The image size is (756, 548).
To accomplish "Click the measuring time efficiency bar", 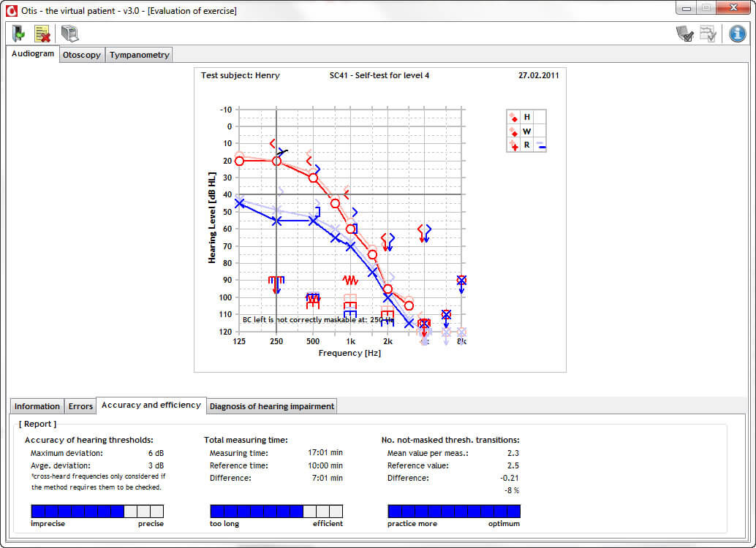I will [276, 511].
